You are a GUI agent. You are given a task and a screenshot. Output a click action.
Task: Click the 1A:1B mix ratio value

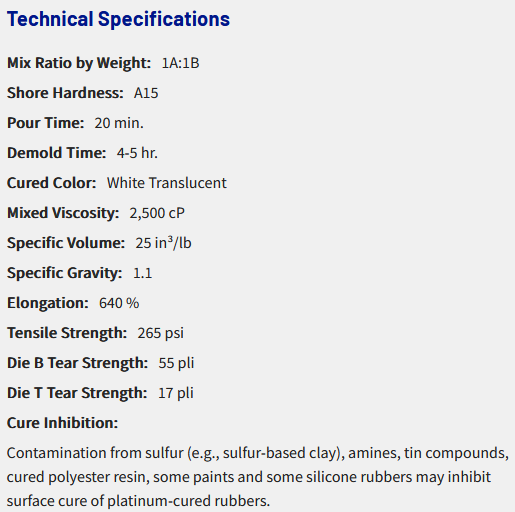tap(180, 63)
